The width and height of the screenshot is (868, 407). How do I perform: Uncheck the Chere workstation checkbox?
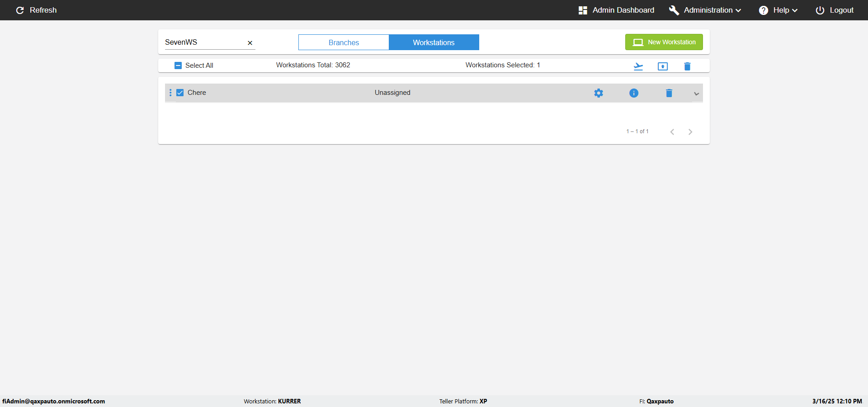pos(180,93)
